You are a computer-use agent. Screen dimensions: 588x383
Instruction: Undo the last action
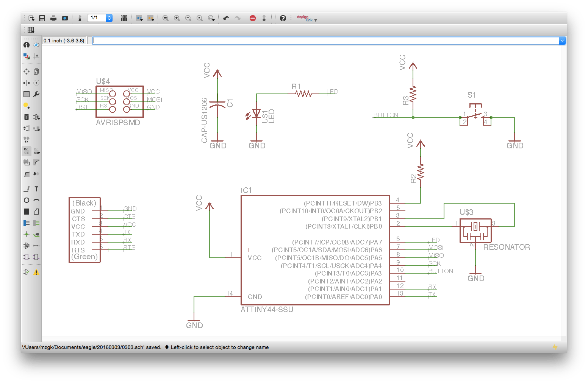click(226, 18)
